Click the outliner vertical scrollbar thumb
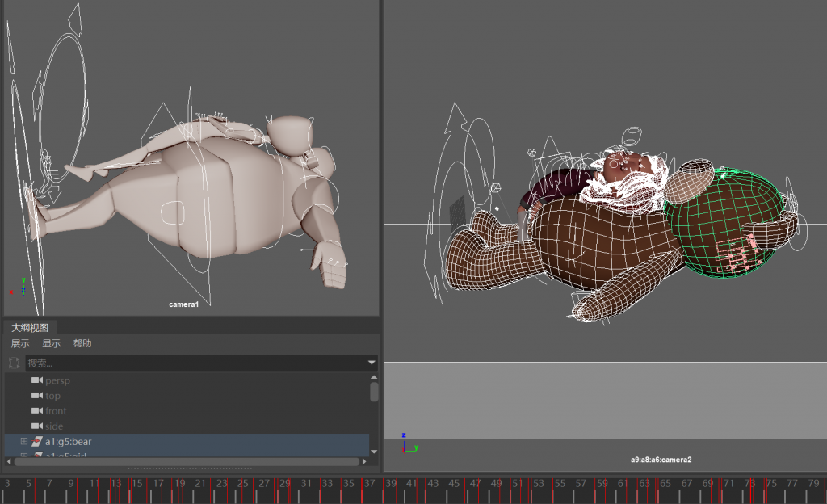827x504 pixels. tap(374, 392)
